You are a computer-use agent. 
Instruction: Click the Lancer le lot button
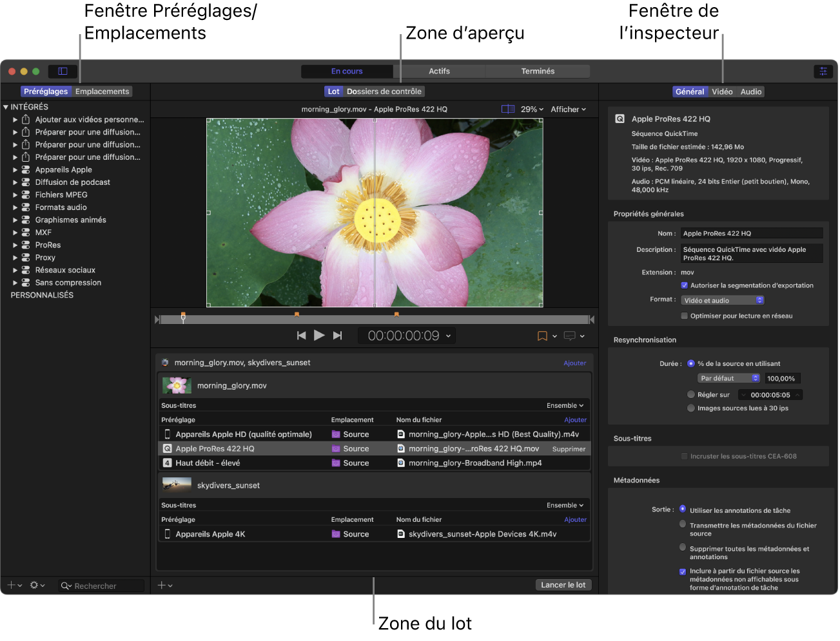coord(563,585)
